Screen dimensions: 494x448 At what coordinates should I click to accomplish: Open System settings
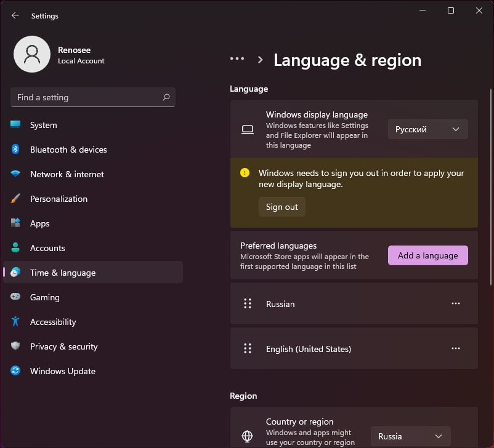click(x=93, y=125)
